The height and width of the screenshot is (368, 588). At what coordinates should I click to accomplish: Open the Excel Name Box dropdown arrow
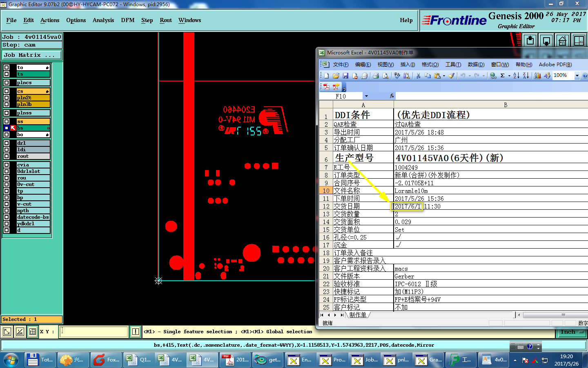point(366,96)
